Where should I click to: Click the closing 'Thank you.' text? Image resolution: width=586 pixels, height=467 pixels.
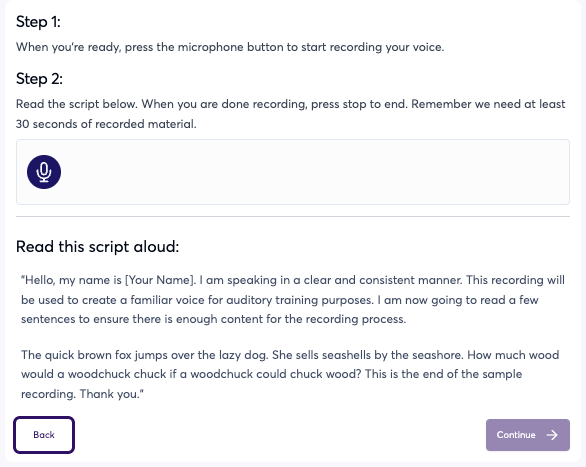coord(112,394)
